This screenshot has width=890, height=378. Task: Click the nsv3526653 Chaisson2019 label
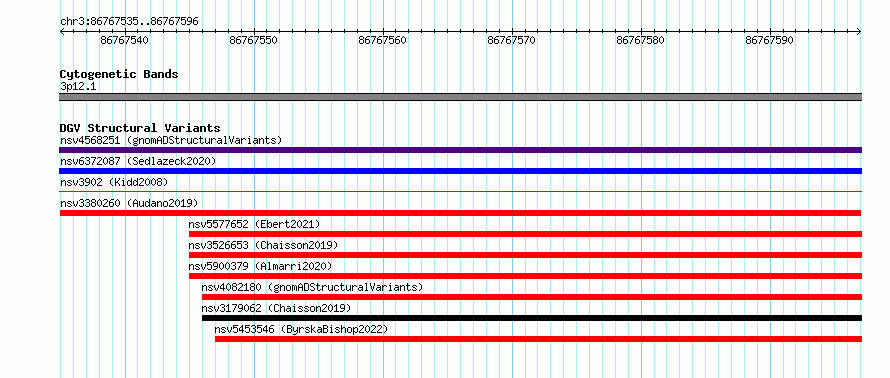263,245
